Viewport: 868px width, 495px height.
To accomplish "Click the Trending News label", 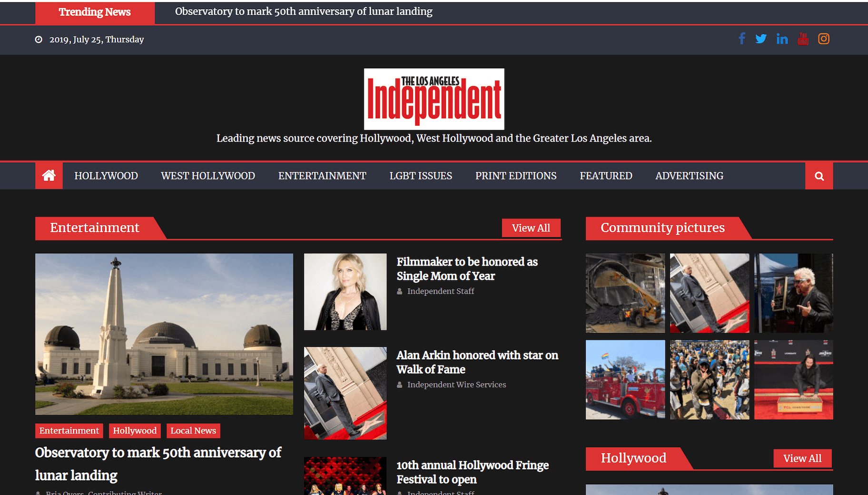I will (95, 12).
